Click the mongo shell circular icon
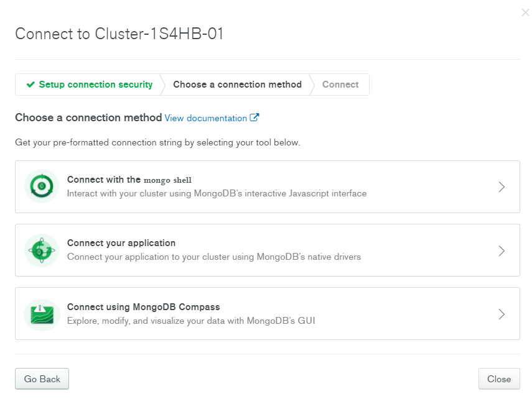The width and height of the screenshot is (532, 399). pyautogui.click(x=42, y=186)
